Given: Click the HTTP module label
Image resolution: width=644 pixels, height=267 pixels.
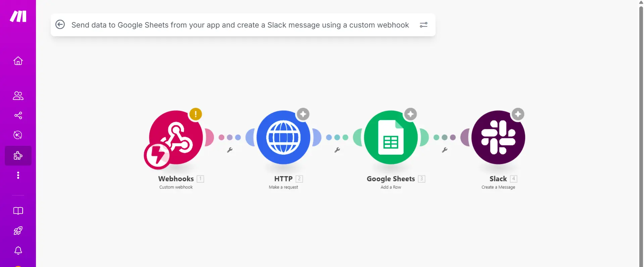Looking at the screenshot, I should (283, 179).
